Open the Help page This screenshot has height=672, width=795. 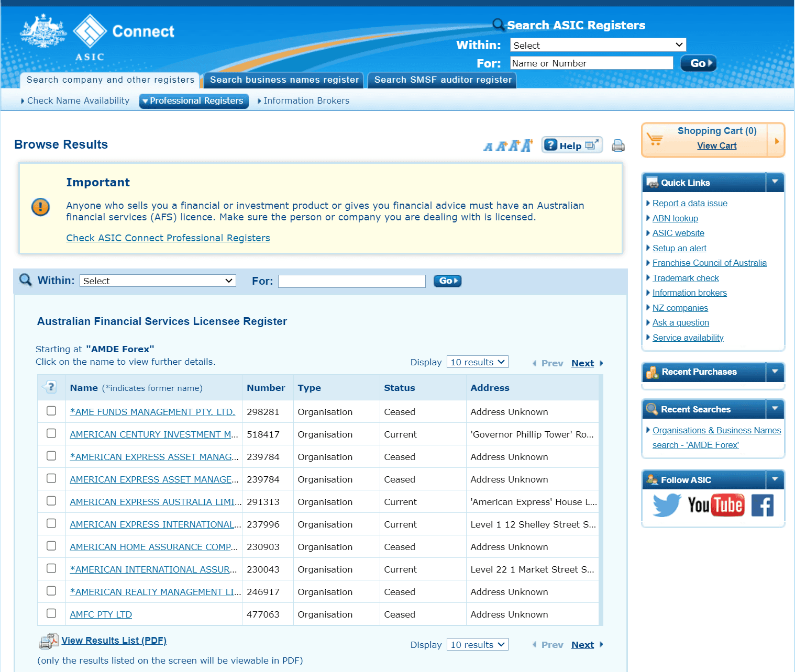pyautogui.click(x=572, y=145)
